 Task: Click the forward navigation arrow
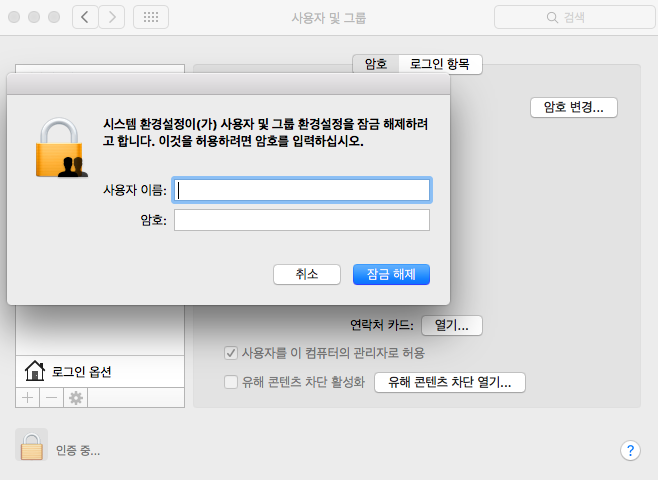pos(112,17)
